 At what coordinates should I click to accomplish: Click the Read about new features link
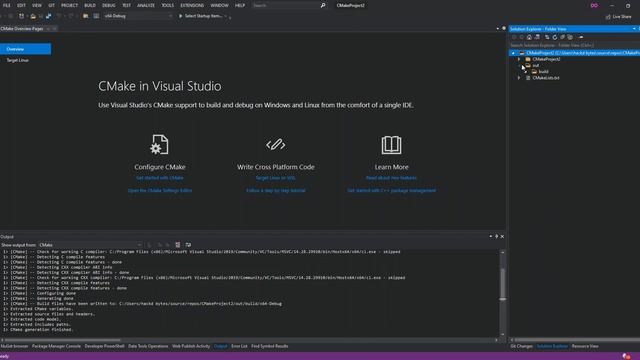391,178
